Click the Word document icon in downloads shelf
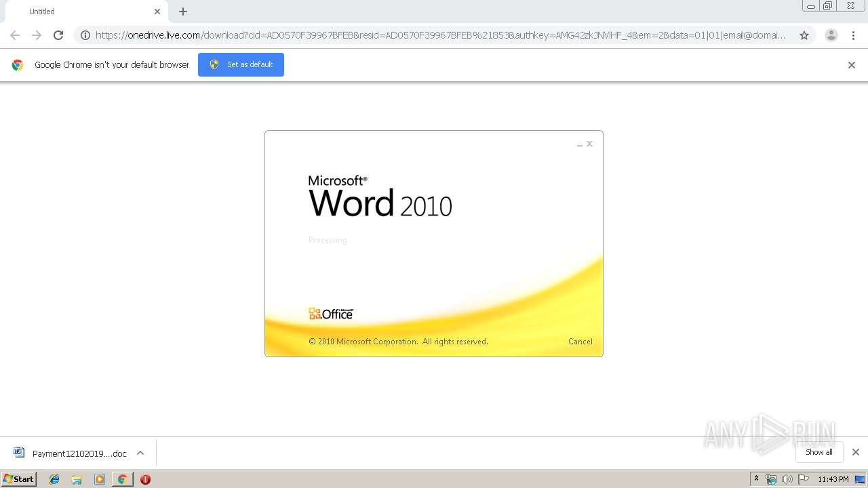868x488 pixels. pyautogui.click(x=19, y=453)
